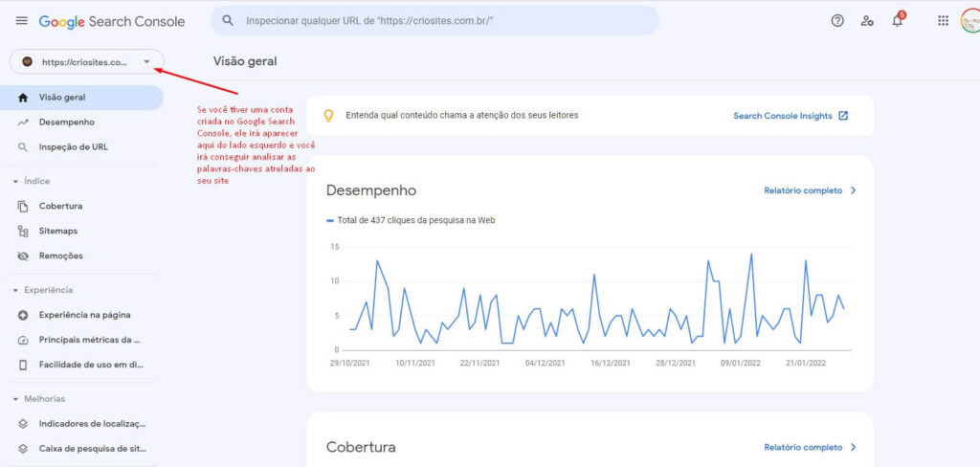This screenshot has width=980, height=467.
Task: Open the Google apps grid
Action: click(943, 21)
